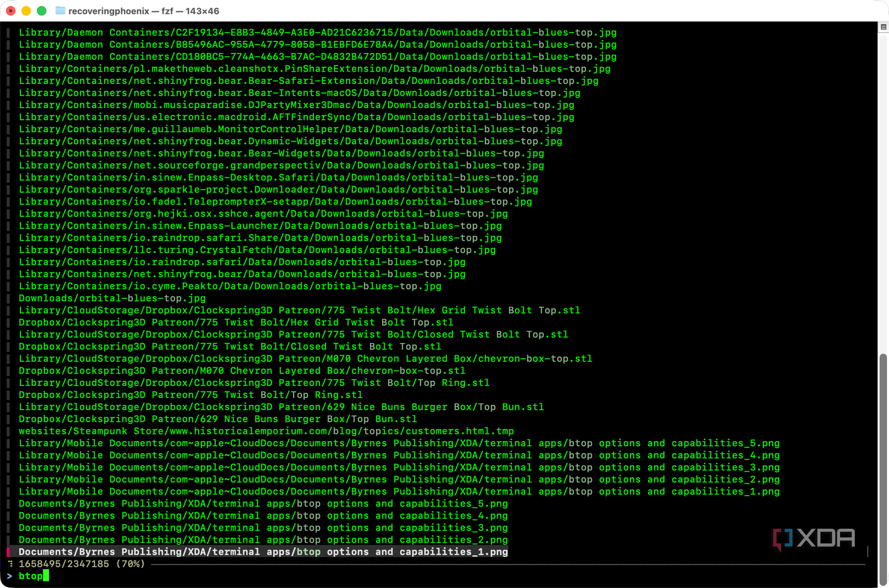
Task: Select the sourceforge.grandperspectiv result
Action: [281, 165]
